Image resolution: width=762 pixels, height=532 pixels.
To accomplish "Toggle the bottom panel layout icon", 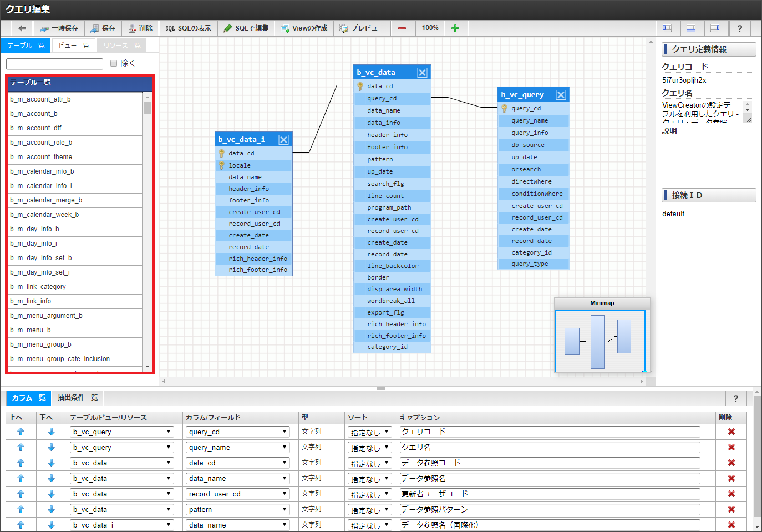I will (691, 28).
